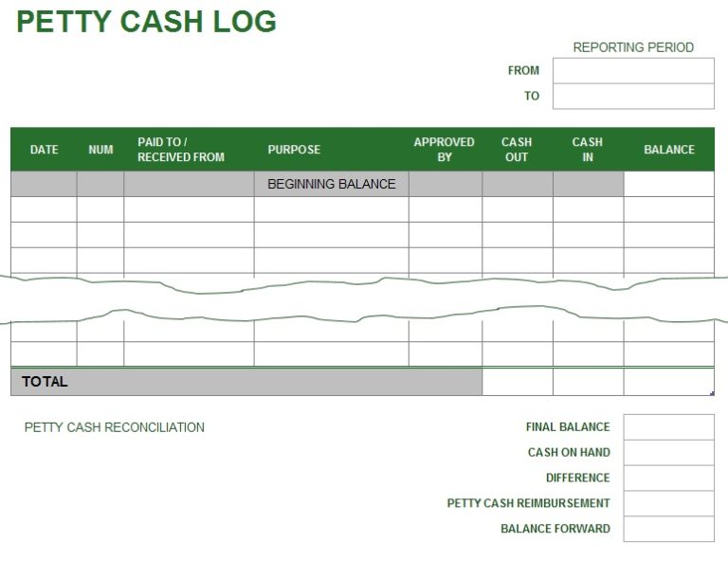
Task: Select balance cell in the Beginning Balance row
Action: [x=669, y=184]
